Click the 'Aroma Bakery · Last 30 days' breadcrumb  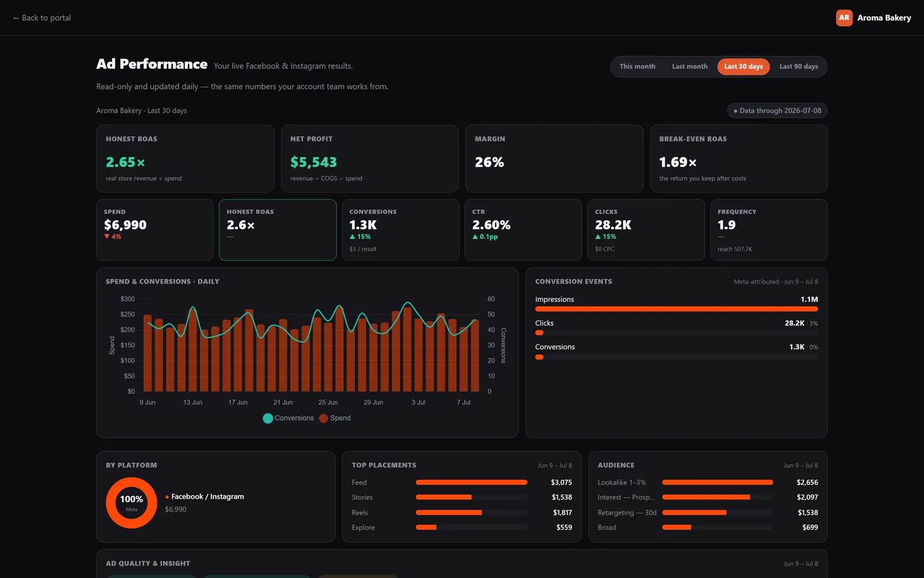(141, 110)
